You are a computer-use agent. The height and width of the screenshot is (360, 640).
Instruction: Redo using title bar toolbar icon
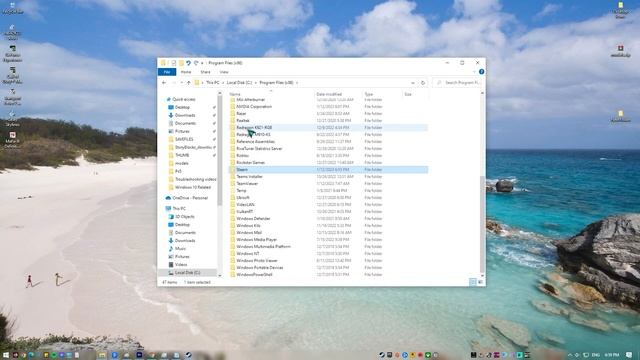(196, 63)
